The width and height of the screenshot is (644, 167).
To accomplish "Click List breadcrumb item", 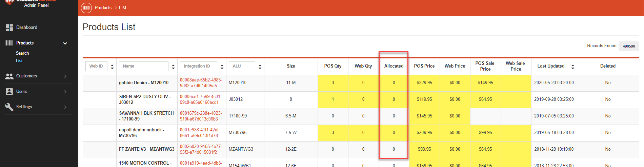I will point(123,7).
